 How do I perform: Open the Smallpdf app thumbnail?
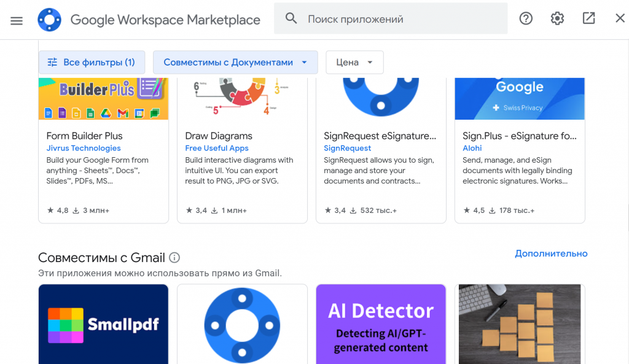click(x=103, y=324)
